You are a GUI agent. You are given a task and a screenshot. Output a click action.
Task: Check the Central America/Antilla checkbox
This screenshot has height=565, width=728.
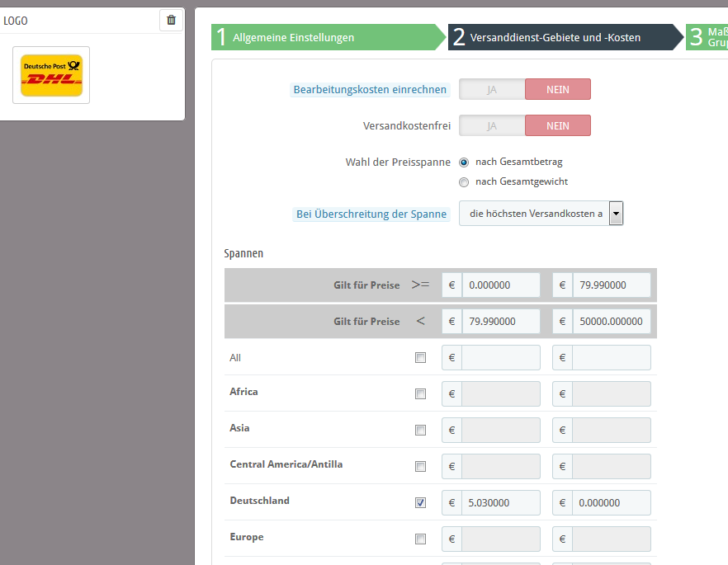point(420,467)
